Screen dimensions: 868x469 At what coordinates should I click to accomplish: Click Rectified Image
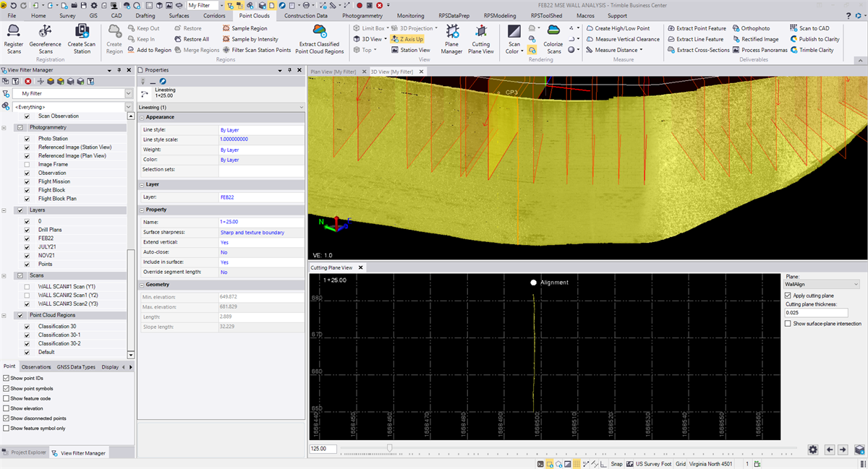(755, 39)
